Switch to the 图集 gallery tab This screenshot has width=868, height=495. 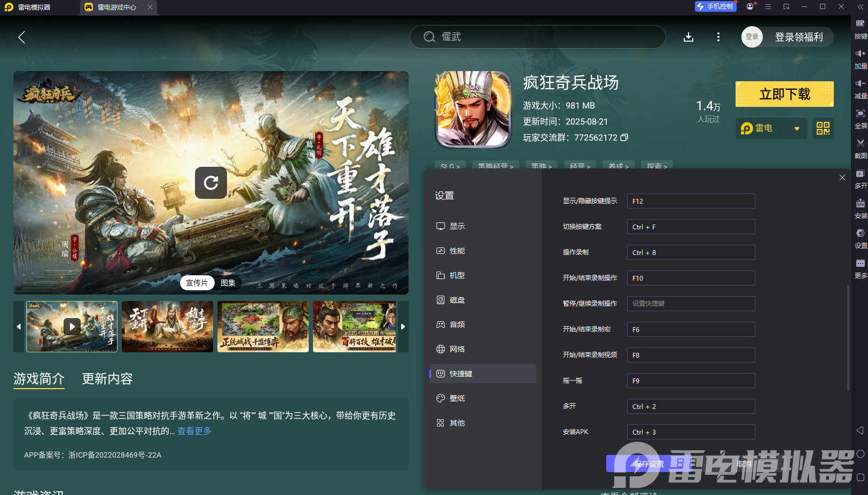[228, 283]
